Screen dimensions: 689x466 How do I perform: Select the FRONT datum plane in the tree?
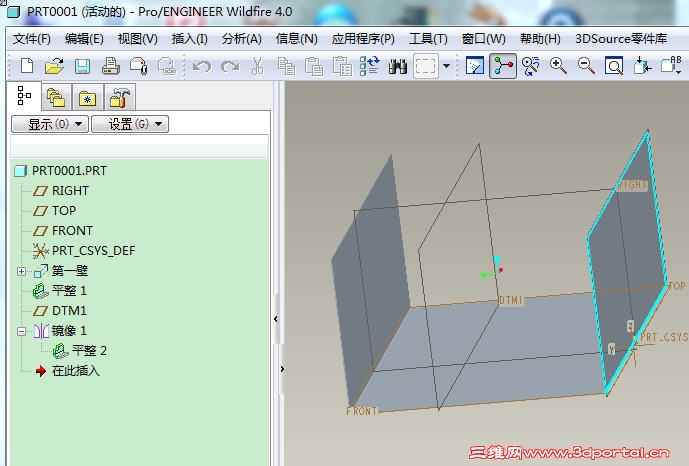pos(63,231)
